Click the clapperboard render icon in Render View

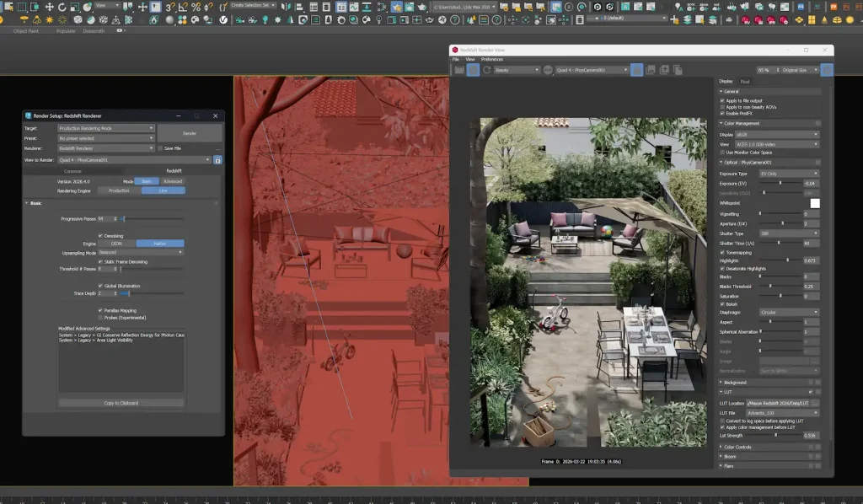459,70
